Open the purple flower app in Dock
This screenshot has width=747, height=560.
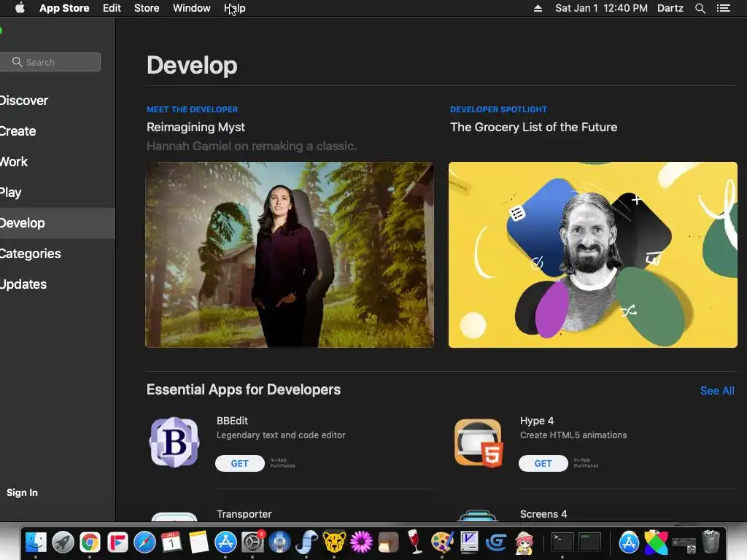coord(361,542)
